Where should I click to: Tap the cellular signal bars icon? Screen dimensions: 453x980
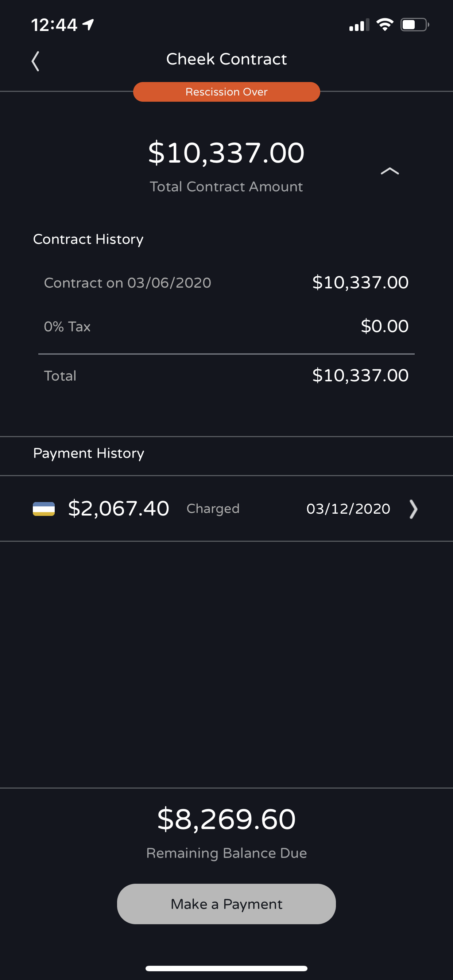pos(359,26)
